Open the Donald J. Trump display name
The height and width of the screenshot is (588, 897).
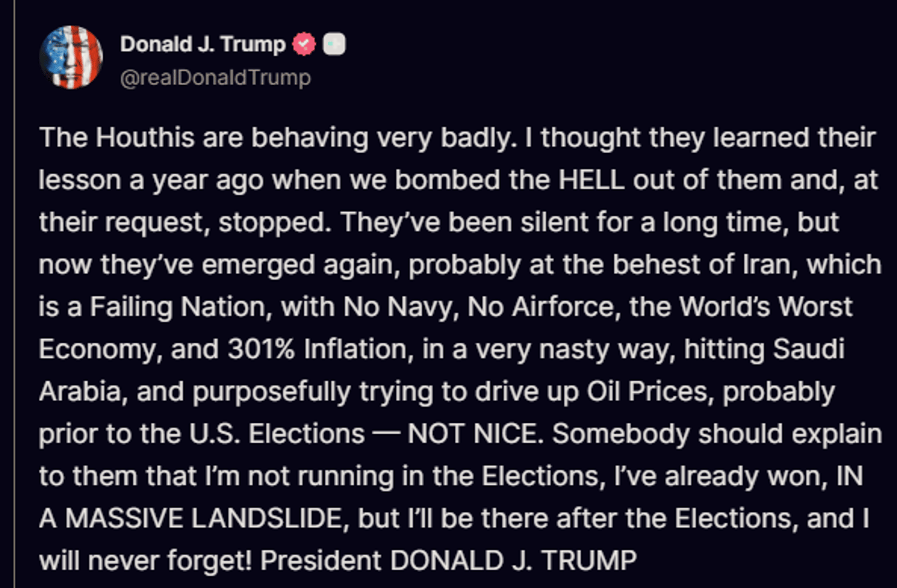(x=203, y=44)
